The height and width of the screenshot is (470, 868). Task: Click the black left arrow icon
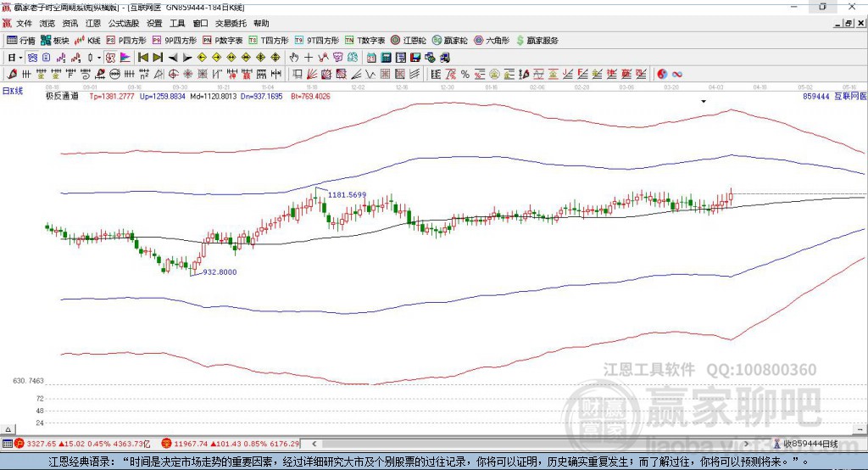tap(173, 58)
